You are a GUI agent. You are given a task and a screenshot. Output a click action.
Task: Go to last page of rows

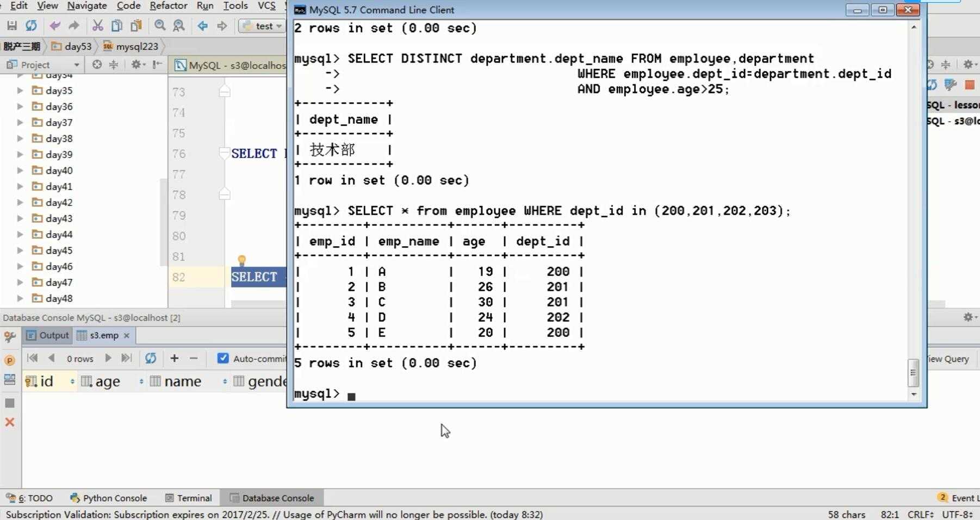(x=126, y=358)
